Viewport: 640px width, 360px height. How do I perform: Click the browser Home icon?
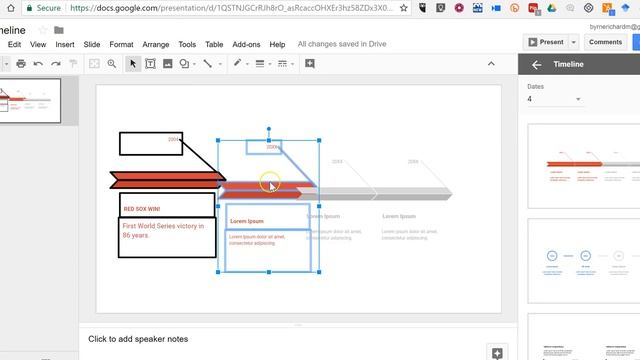click(x=11, y=8)
